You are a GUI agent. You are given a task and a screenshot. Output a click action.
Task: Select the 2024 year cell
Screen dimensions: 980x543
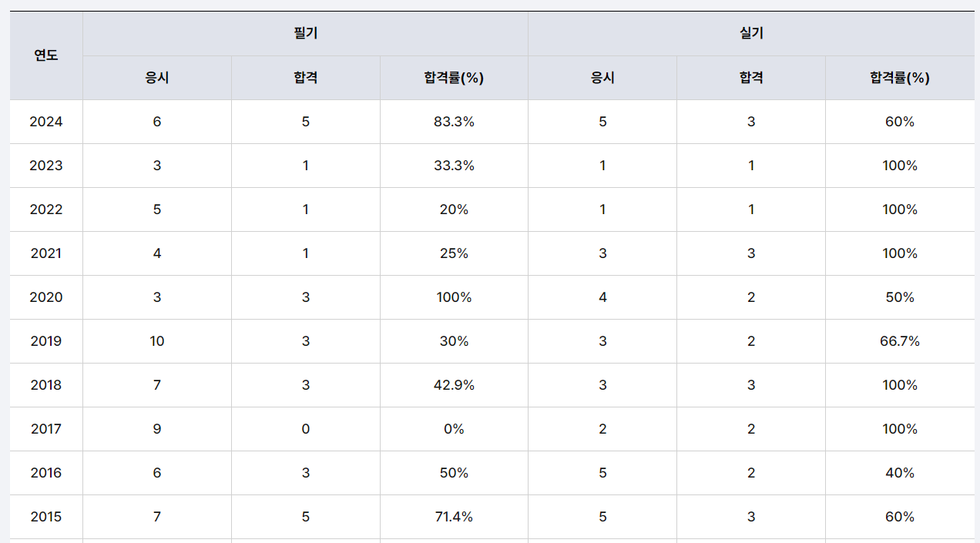coord(46,122)
